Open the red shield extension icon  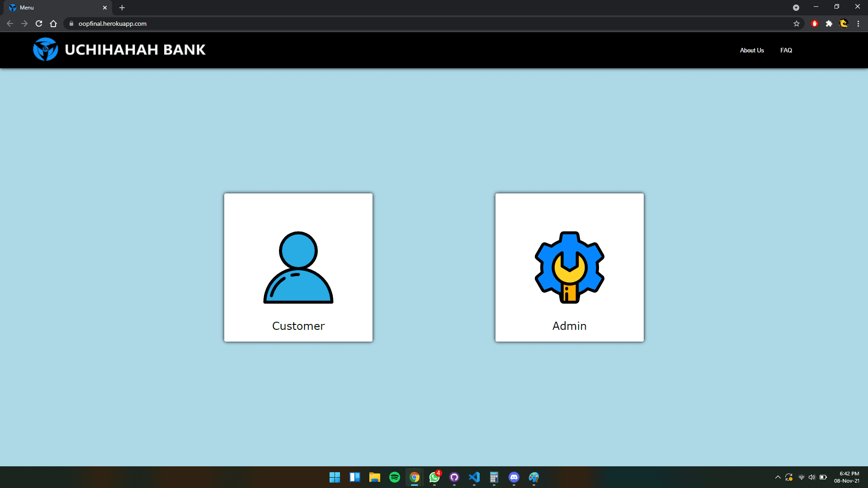pyautogui.click(x=815, y=23)
